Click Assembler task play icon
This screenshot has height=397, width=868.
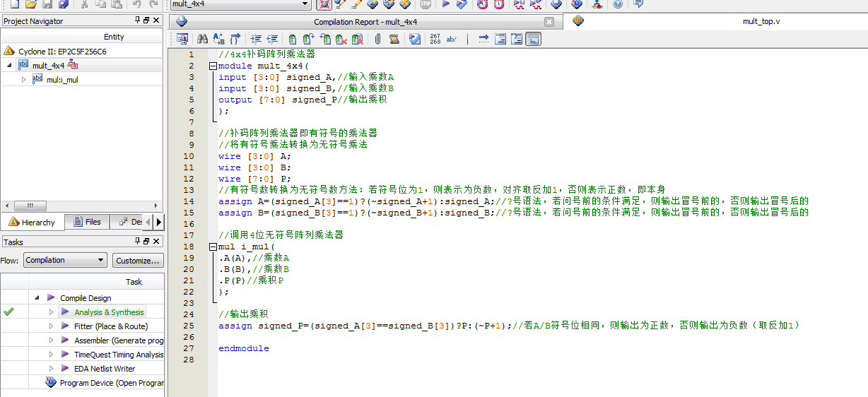65,340
